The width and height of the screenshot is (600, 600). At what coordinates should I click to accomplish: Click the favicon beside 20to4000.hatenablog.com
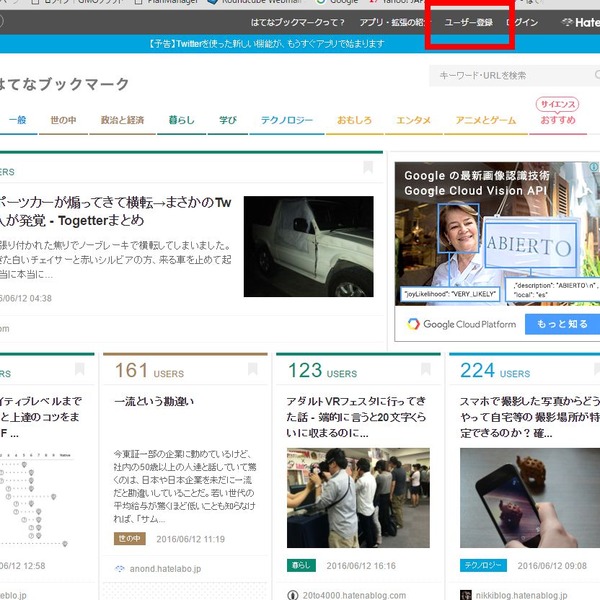(x=293, y=595)
